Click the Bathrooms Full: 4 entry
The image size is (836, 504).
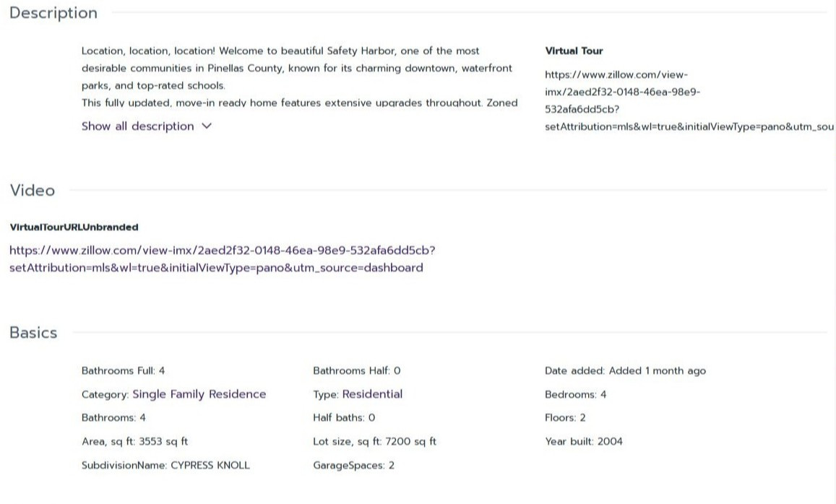(x=123, y=371)
